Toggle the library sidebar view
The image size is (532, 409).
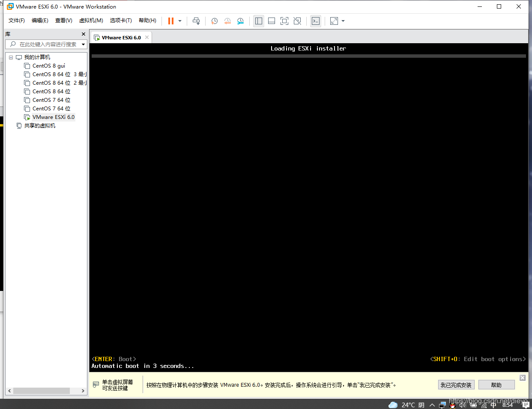259,21
